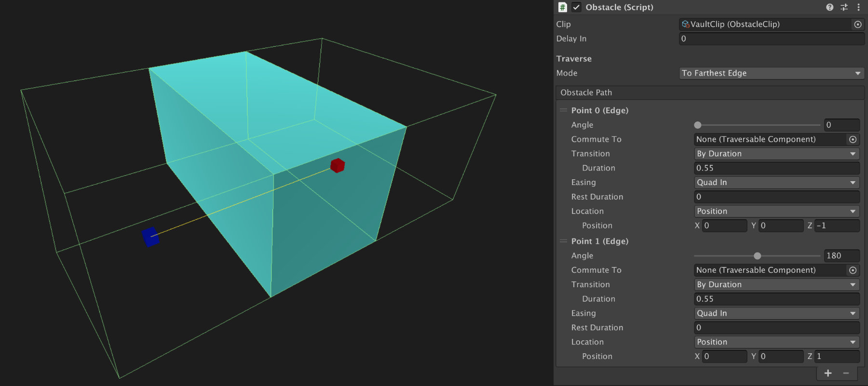Open Point 1 Easing dropdown

click(776, 313)
